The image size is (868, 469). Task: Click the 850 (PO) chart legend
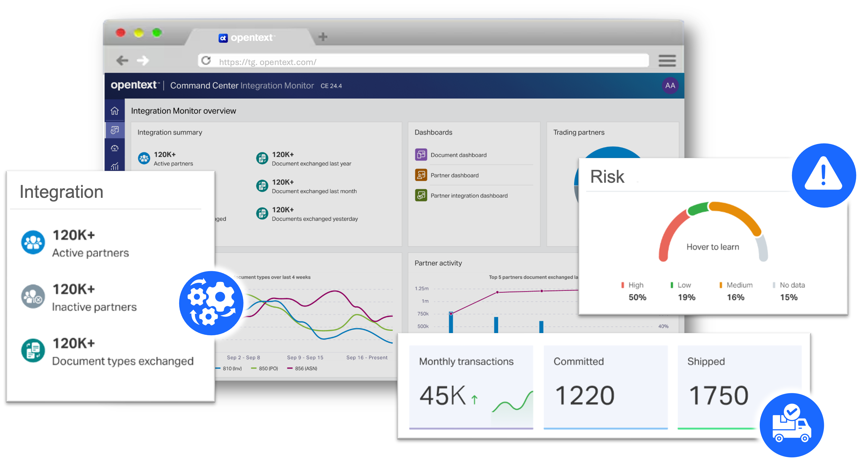tap(264, 368)
